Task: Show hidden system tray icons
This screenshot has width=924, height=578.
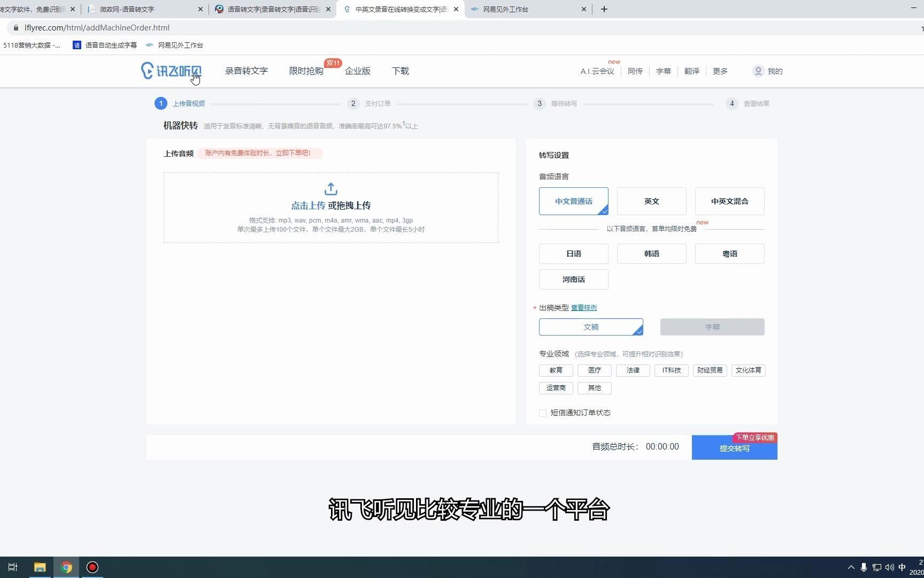Action: [x=851, y=567]
